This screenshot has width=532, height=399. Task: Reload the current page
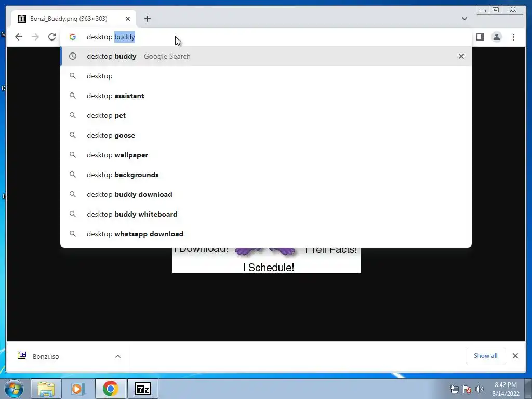[52, 37]
